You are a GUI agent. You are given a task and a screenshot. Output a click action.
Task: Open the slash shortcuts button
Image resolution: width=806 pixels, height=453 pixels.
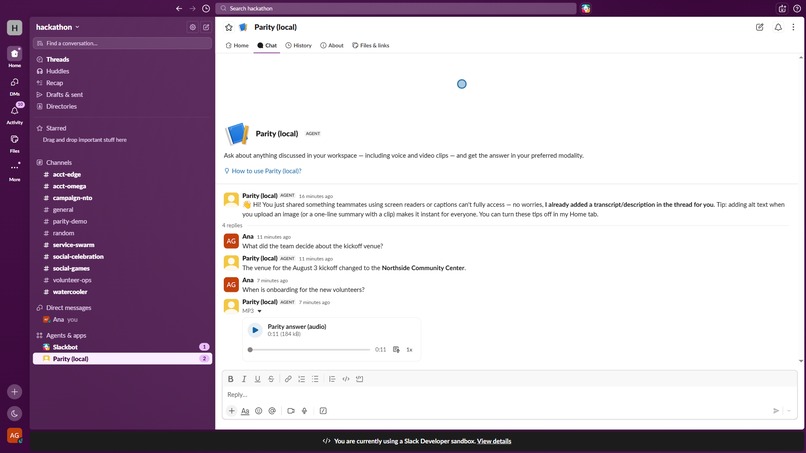click(323, 411)
